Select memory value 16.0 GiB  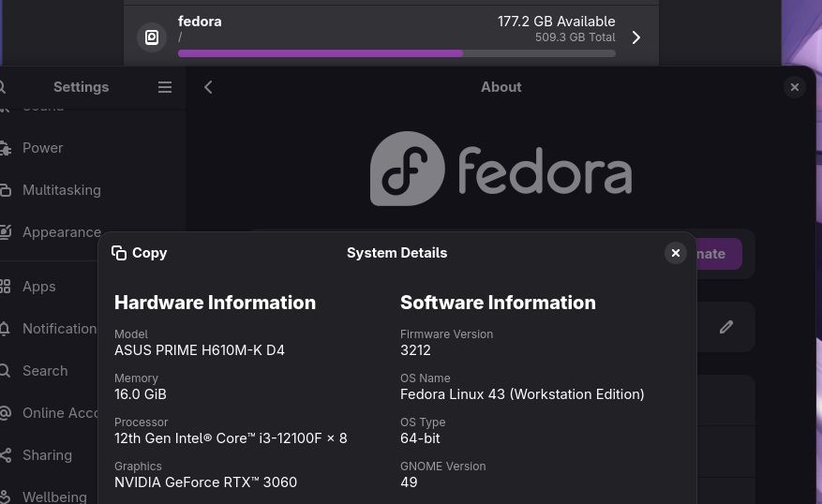click(x=140, y=394)
